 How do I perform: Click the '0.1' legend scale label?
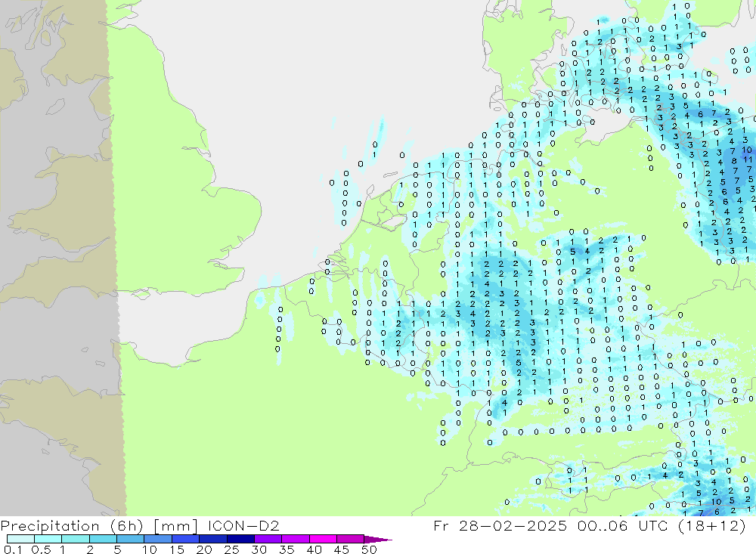click(x=13, y=549)
